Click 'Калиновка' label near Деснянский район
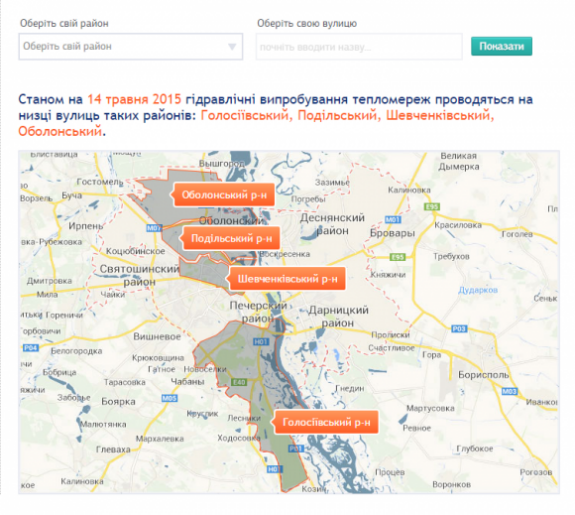575x515 pixels. coord(409,190)
